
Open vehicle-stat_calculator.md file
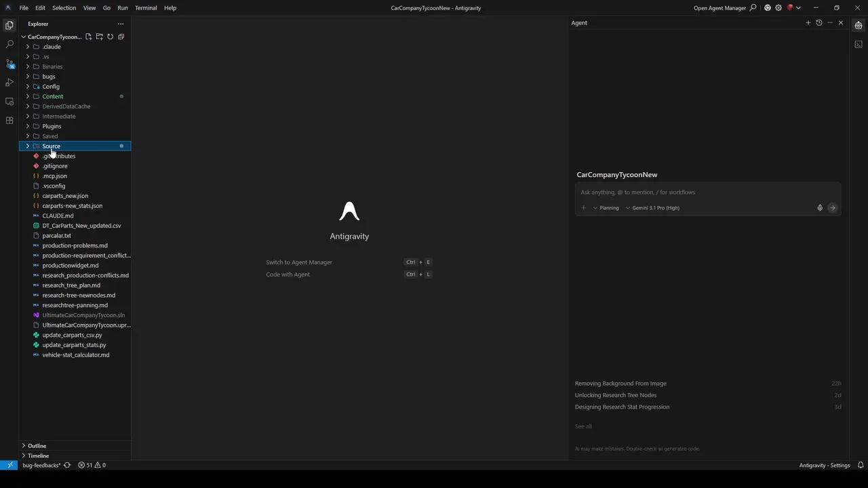pyautogui.click(x=75, y=354)
